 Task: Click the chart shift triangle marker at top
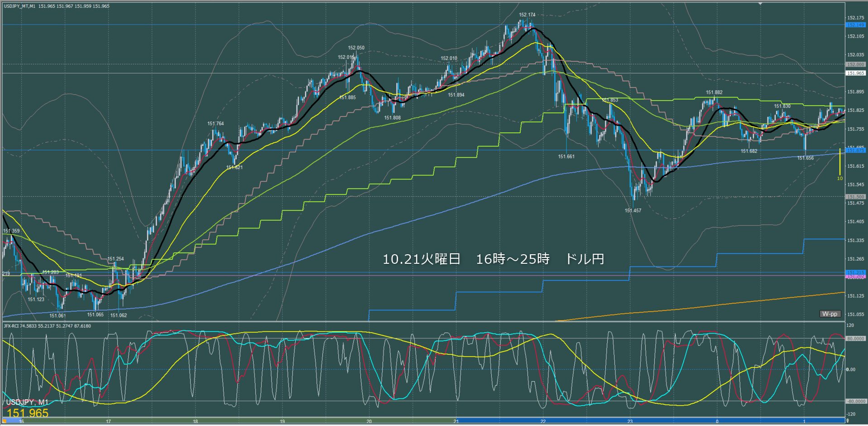761,4
